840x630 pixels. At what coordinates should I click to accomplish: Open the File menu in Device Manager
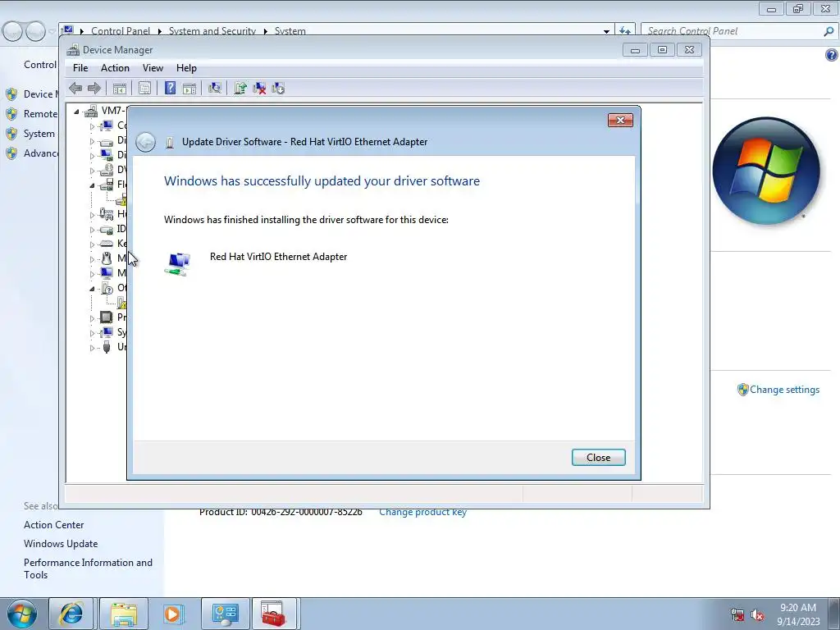(x=80, y=68)
